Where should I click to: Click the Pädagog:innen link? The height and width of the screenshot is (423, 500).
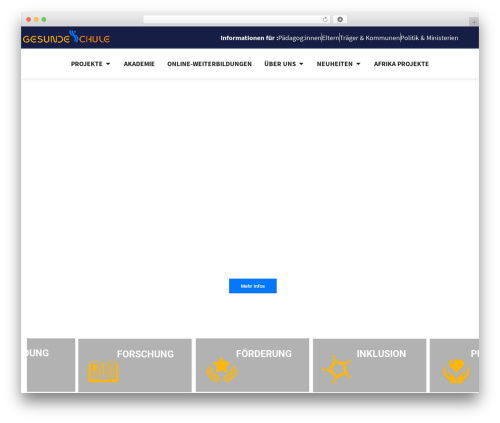point(299,38)
